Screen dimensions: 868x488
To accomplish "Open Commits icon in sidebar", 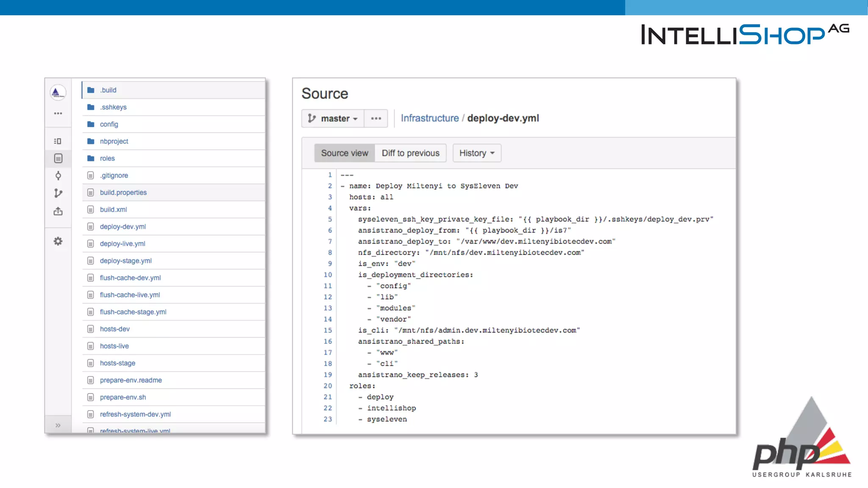I will coord(58,176).
